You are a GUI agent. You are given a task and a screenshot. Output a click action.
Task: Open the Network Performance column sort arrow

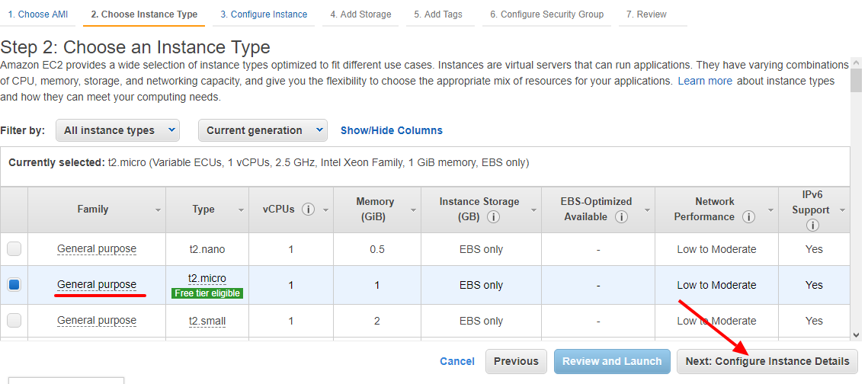(770, 211)
